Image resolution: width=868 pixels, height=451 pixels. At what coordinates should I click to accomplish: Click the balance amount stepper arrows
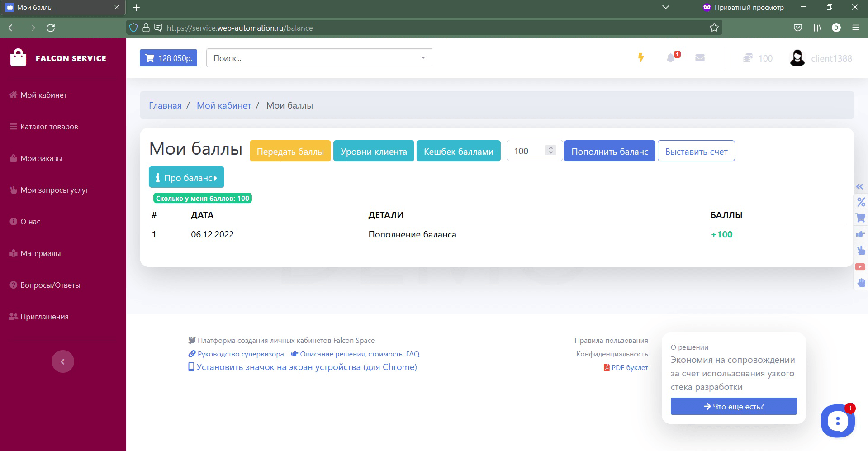click(x=550, y=151)
